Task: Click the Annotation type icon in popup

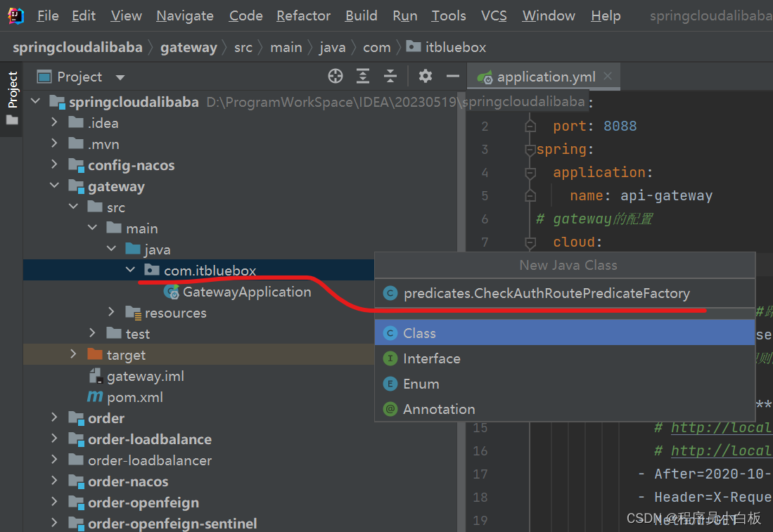Action: coord(390,409)
